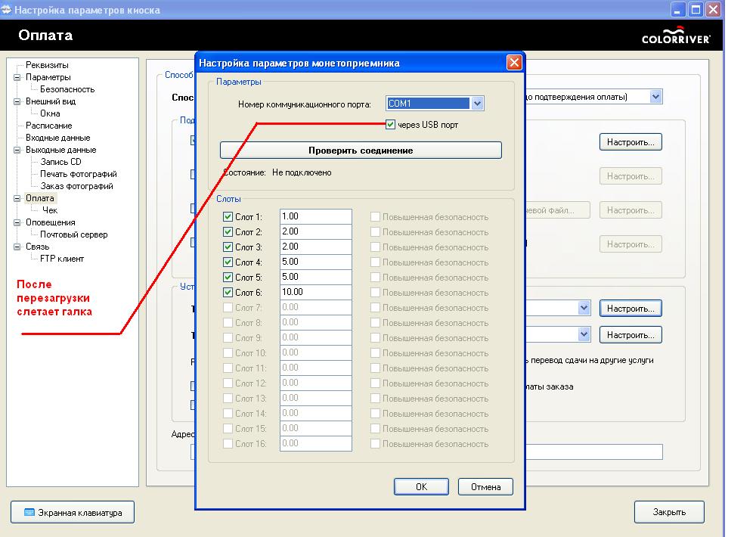Screen dimensions: 756x537
Task: Collapse the Оплата tree node
Action: click(17, 198)
